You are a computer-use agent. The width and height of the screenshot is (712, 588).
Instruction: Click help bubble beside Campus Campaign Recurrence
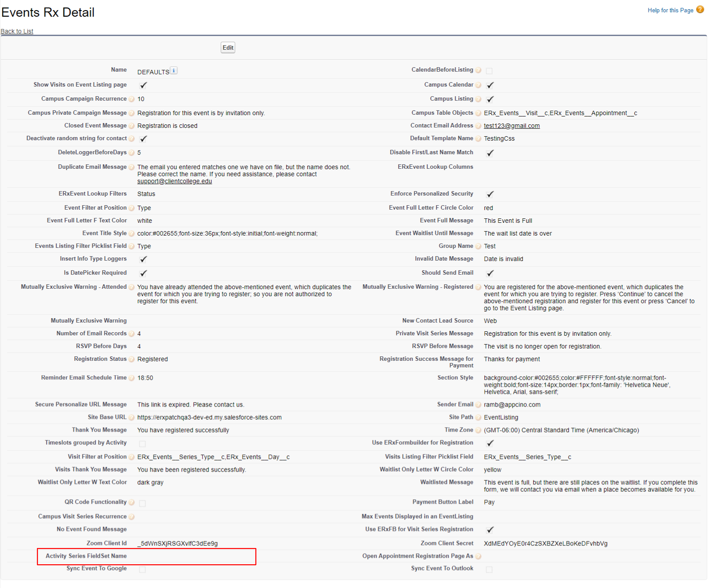(131, 99)
